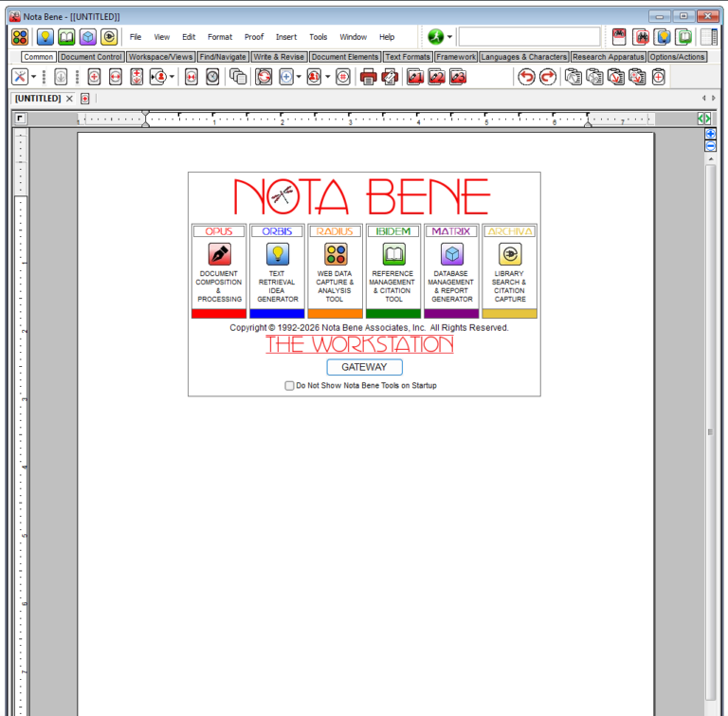Click the green arrows icon right of ruler
This screenshot has height=716, width=728.
point(704,119)
